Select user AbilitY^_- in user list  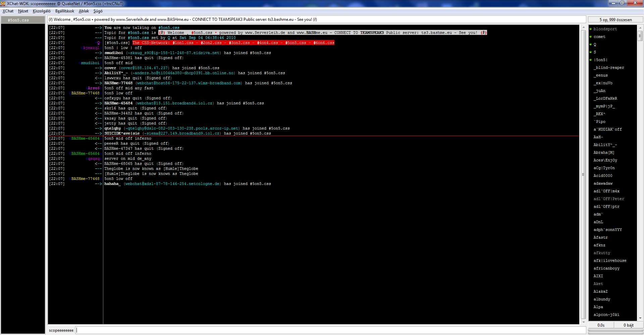605,145
